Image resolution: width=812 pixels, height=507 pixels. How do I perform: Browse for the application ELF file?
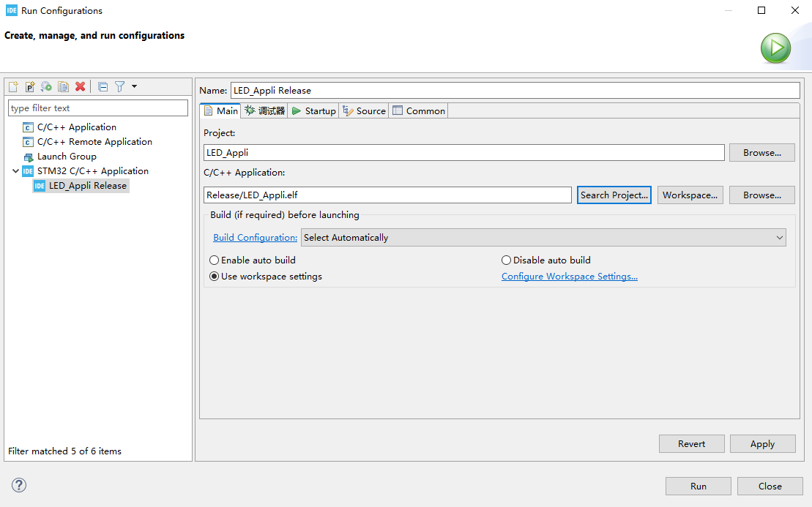(x=761, y=195)
